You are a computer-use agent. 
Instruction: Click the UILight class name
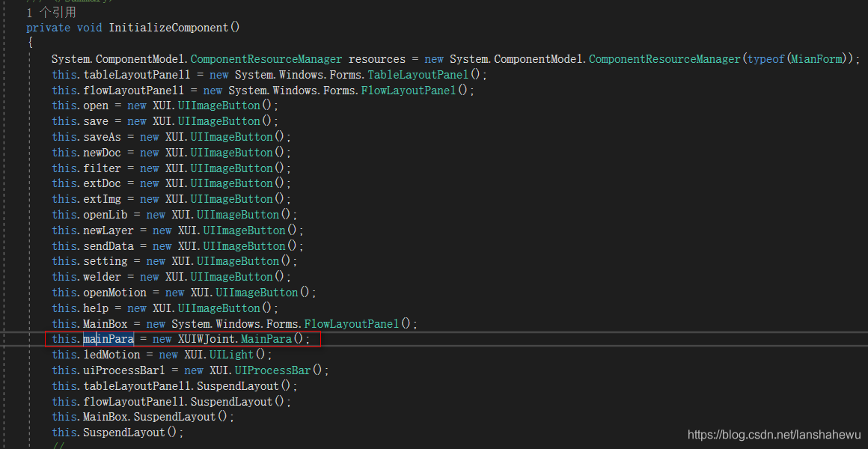231,354
